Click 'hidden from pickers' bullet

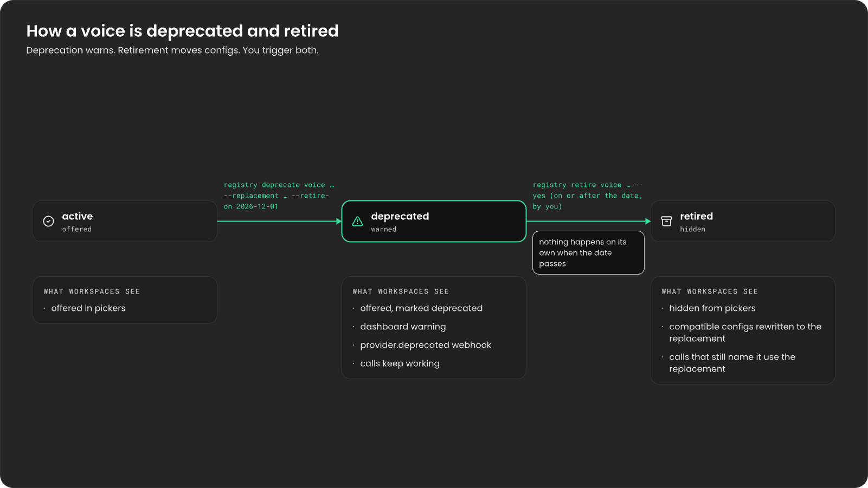pyautogui.click(x=712, y=308)
